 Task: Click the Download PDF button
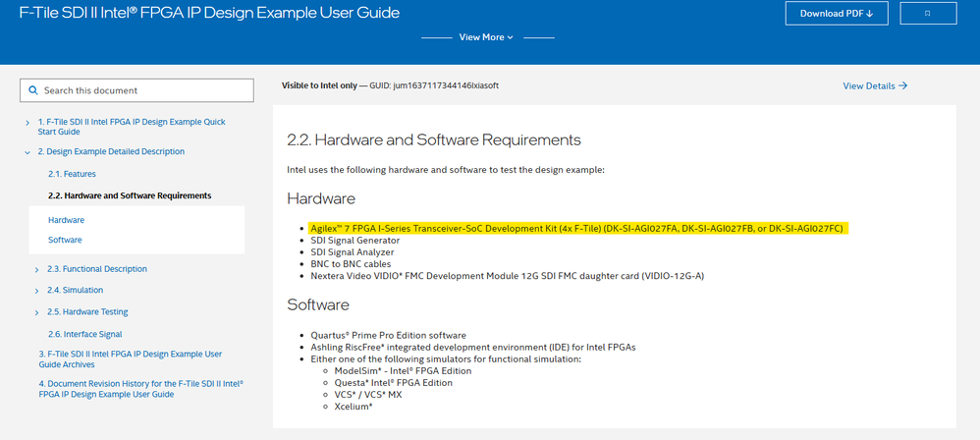tap(837, 14)
